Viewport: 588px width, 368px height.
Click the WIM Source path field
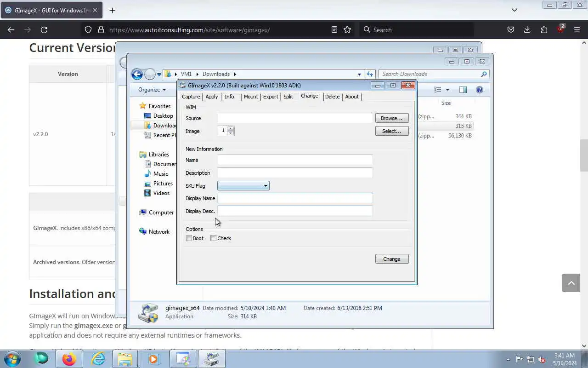pyautogui.click(x=295, y=118)
